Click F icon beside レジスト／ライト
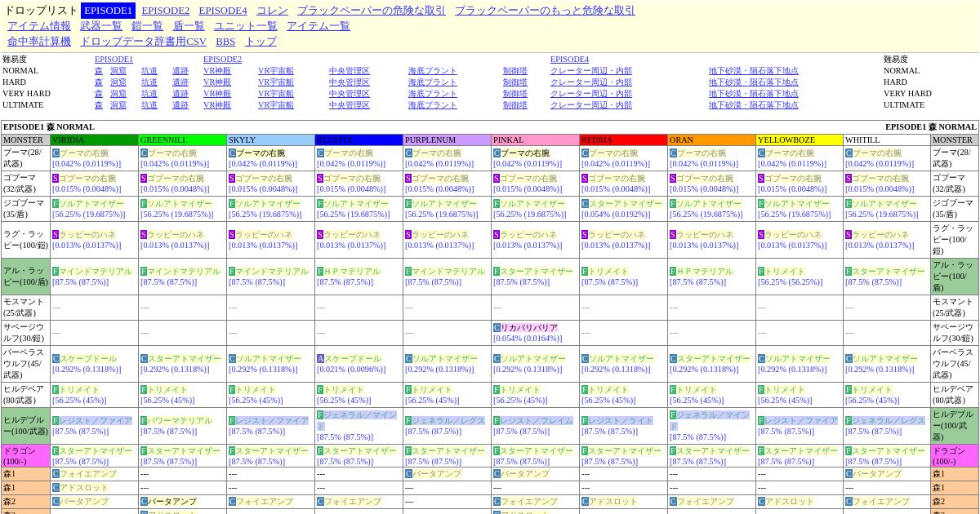 [x=585, y=421]
